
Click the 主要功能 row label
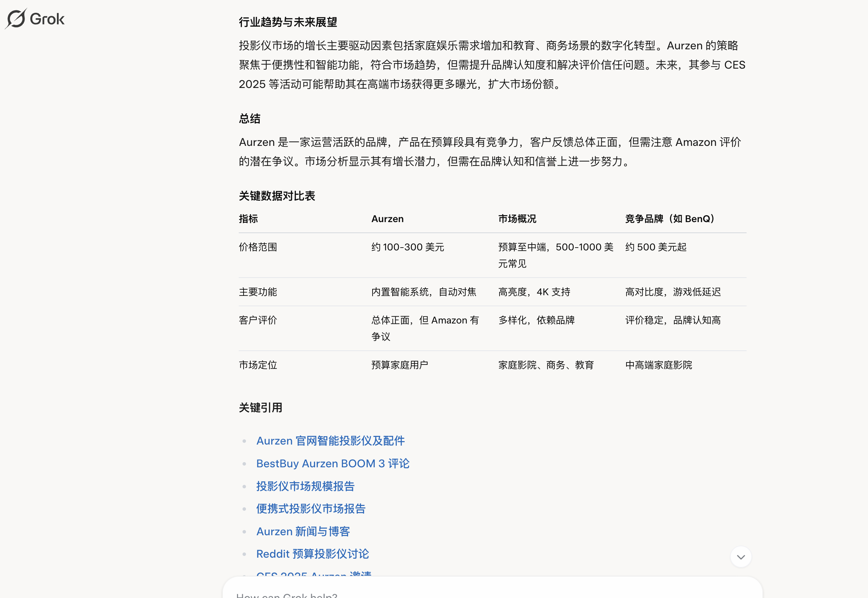258,292
